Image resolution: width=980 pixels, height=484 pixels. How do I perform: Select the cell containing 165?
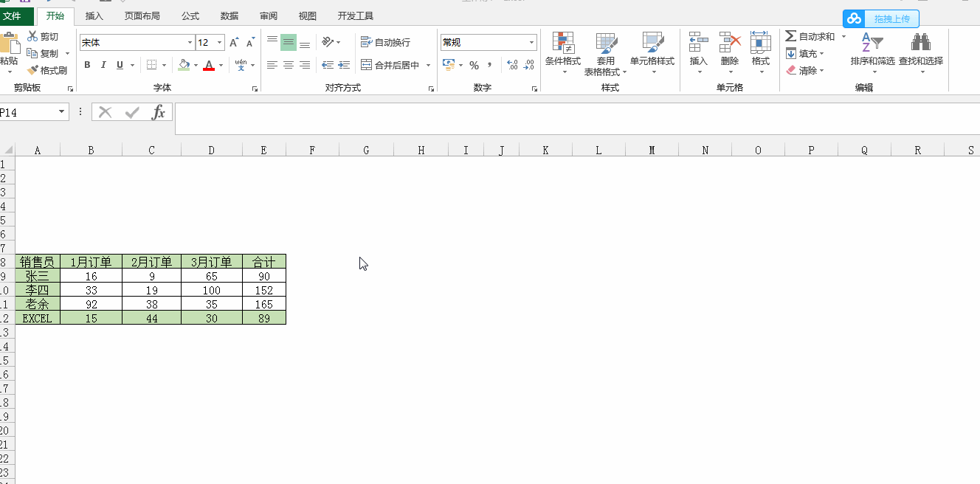tap(263, 304)
